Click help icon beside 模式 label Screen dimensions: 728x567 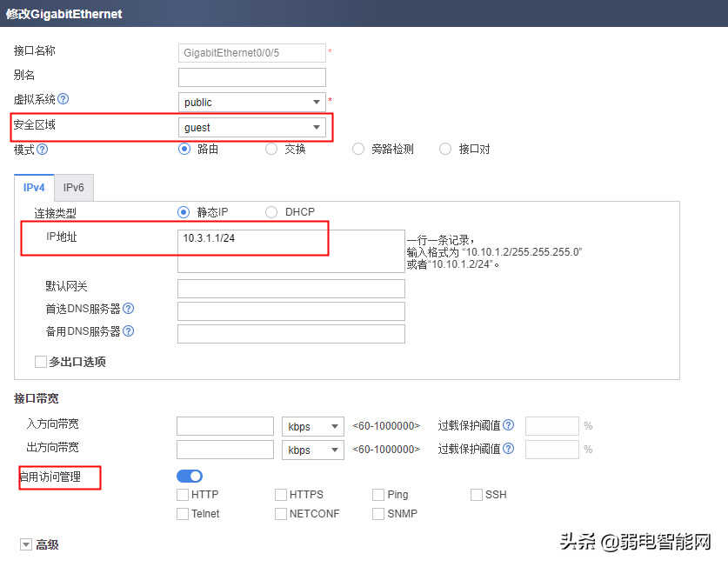pos(43,149)
